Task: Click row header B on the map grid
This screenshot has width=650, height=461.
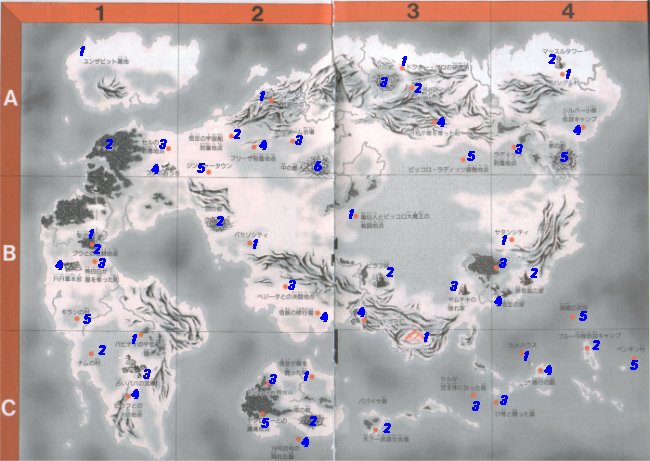Action: (10, 253)
